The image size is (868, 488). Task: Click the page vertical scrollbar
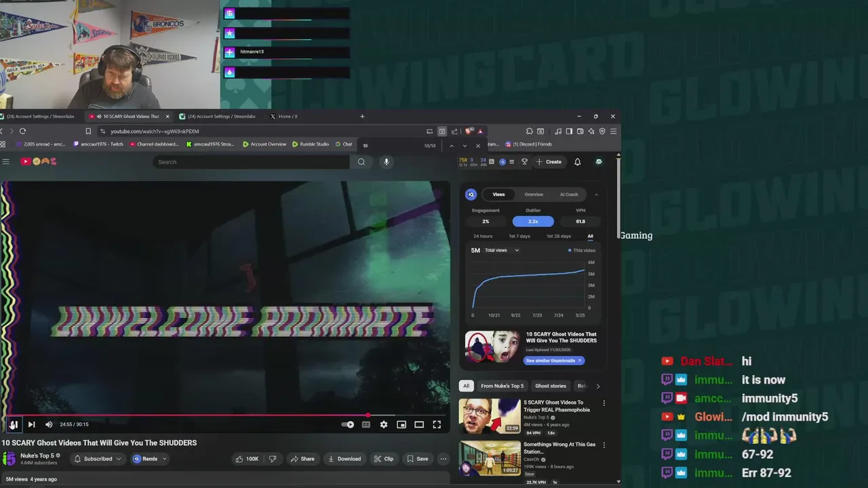pos(618,197)
